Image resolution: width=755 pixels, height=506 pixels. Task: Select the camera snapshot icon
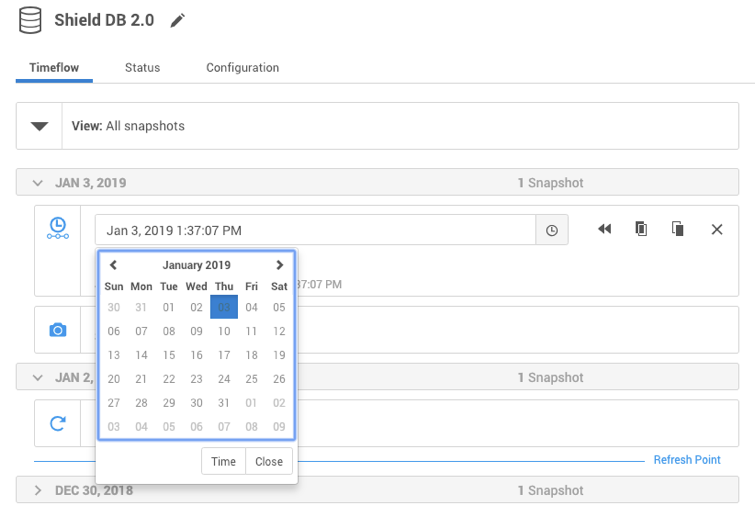(x=58, y=329)
